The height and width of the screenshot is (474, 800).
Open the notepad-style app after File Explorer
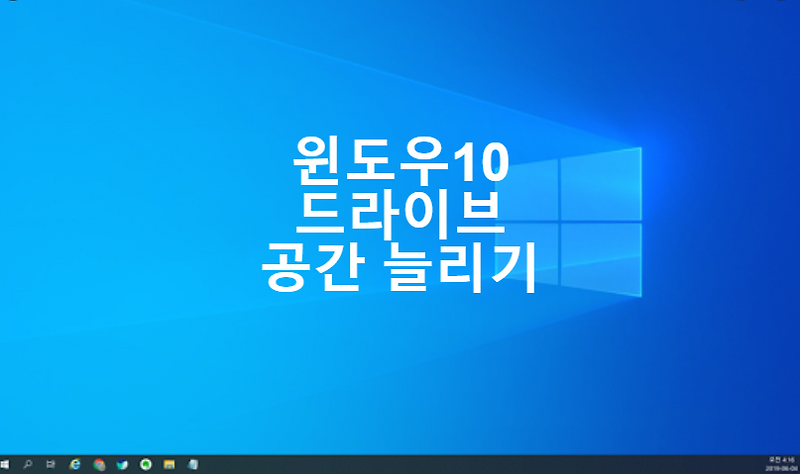pyautogui.click(x=193, y=464)
